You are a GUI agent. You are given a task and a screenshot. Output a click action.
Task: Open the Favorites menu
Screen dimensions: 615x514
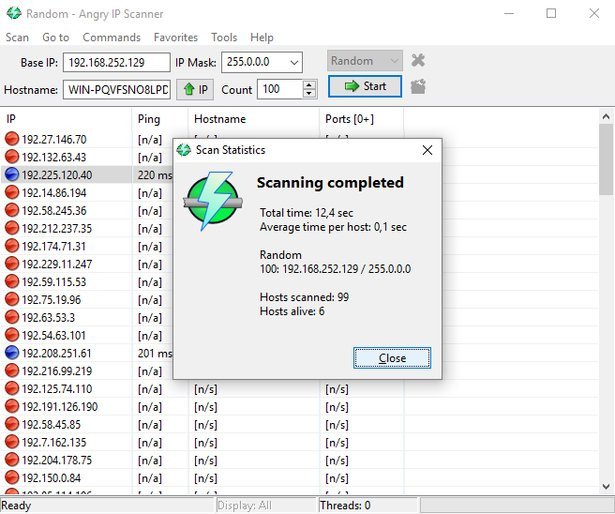click(x=176, y=37)
